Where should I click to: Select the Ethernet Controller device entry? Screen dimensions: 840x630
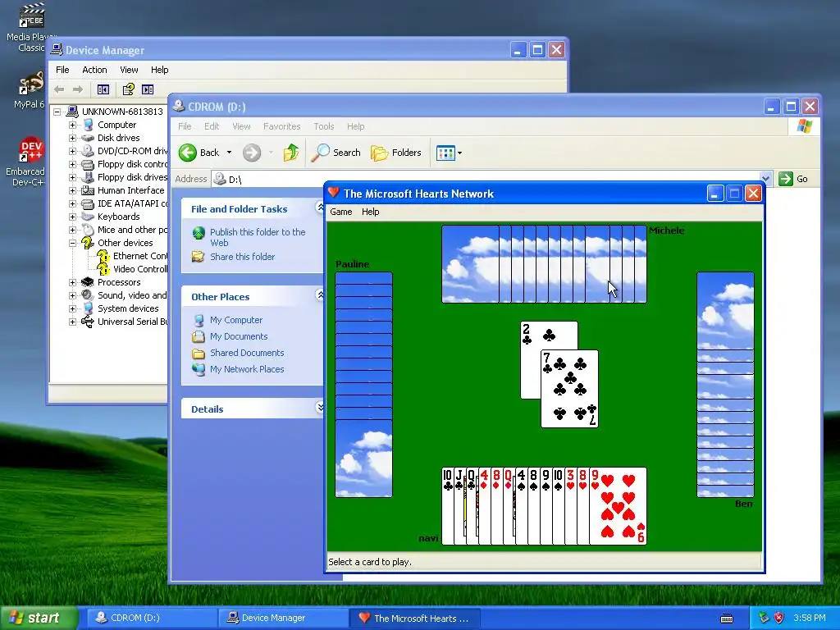(x=139, y=256)
